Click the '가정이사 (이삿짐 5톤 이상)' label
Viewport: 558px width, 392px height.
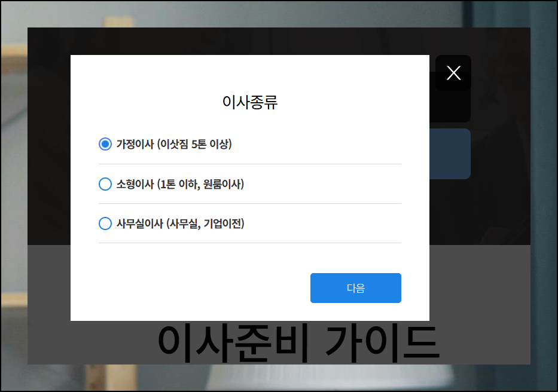pyautogui.click(x=174, y=144)
